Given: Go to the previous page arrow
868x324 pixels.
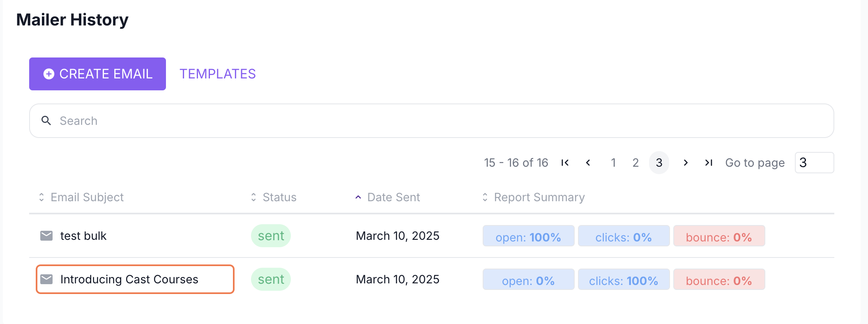Looking at the screenshot, I should tap(588, 163).
